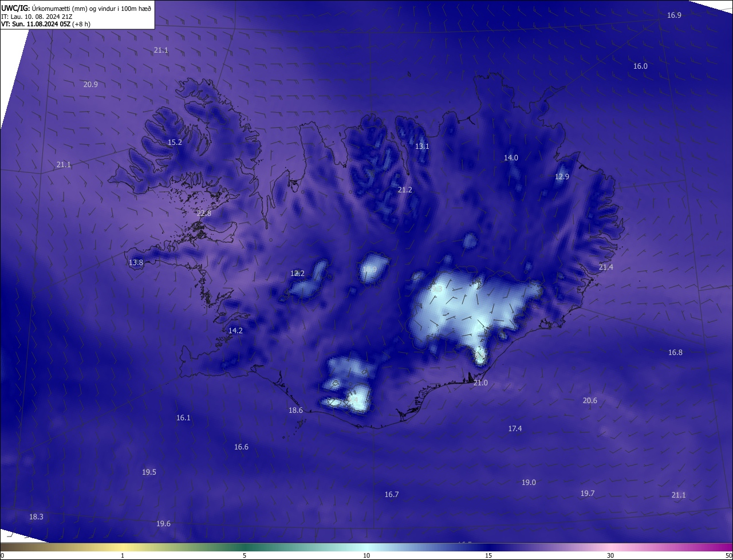This screenshot has width=733, height=560.
Task: Click the map value 19.0
Action: (x=529, y=483)
